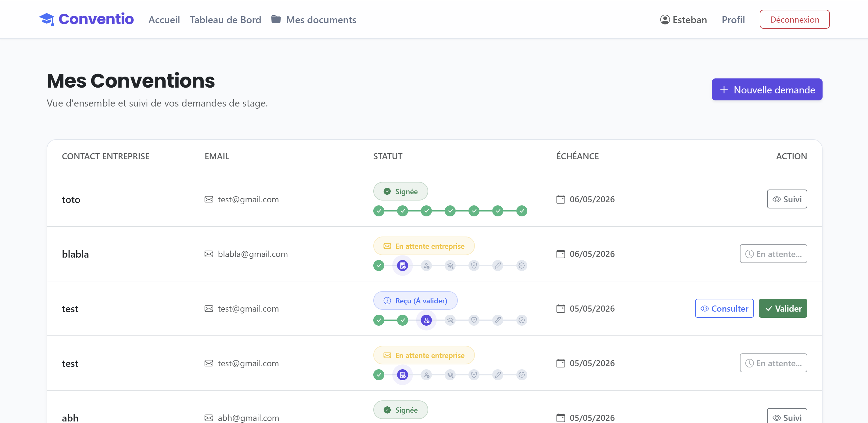Select the green checkmark step in blabla row
The width and height of the screenshot is (868, 423).
tap(379, 266)
